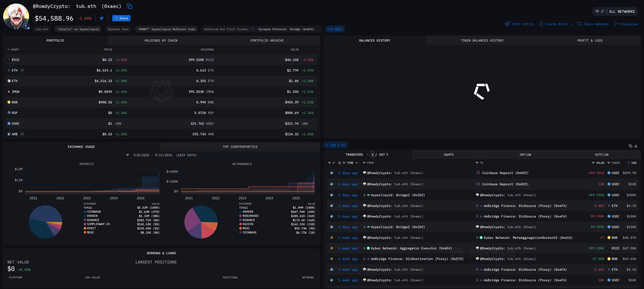Click the RowdyCrypto profile avatar
This screenshot has width=644, height=289.
click(x=16, y=16)
